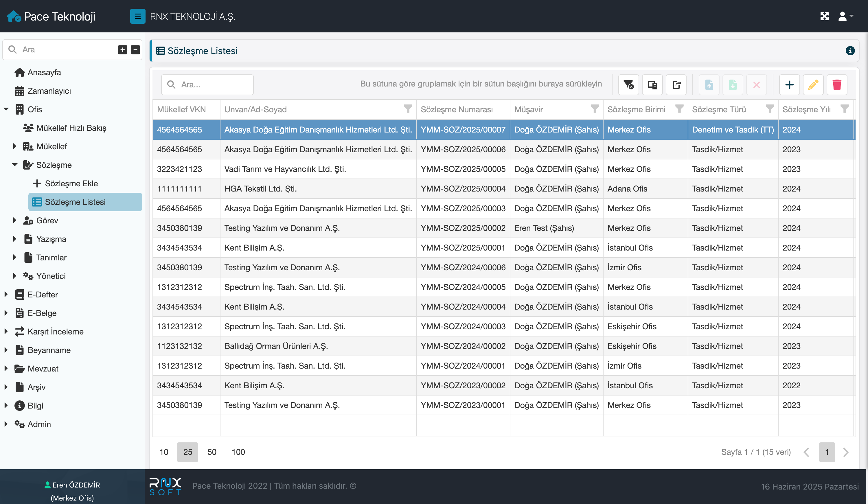Collapse the Sözleşme tree node
Screen dimensions: 868x504
[14, 165]
